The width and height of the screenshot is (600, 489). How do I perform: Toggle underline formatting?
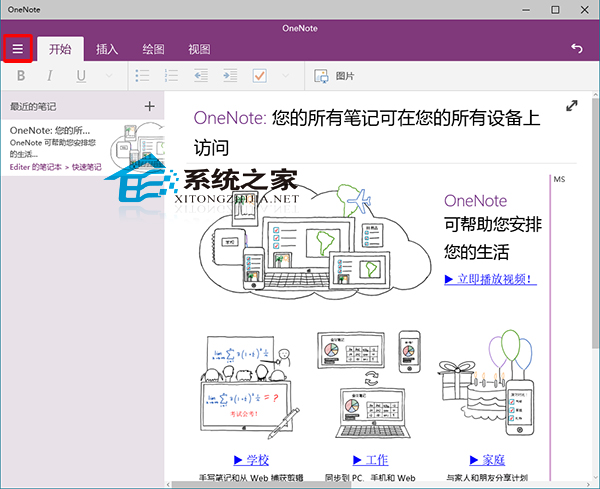(81, 76)
